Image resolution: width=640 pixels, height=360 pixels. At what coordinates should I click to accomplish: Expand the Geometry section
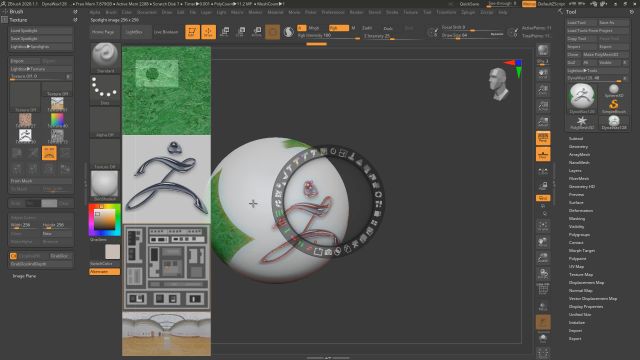pyautogui.click(x=578, y=147)
